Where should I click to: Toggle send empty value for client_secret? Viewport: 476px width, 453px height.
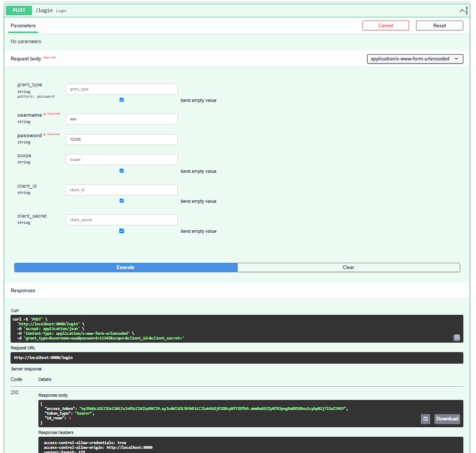(x=121, y=231)
